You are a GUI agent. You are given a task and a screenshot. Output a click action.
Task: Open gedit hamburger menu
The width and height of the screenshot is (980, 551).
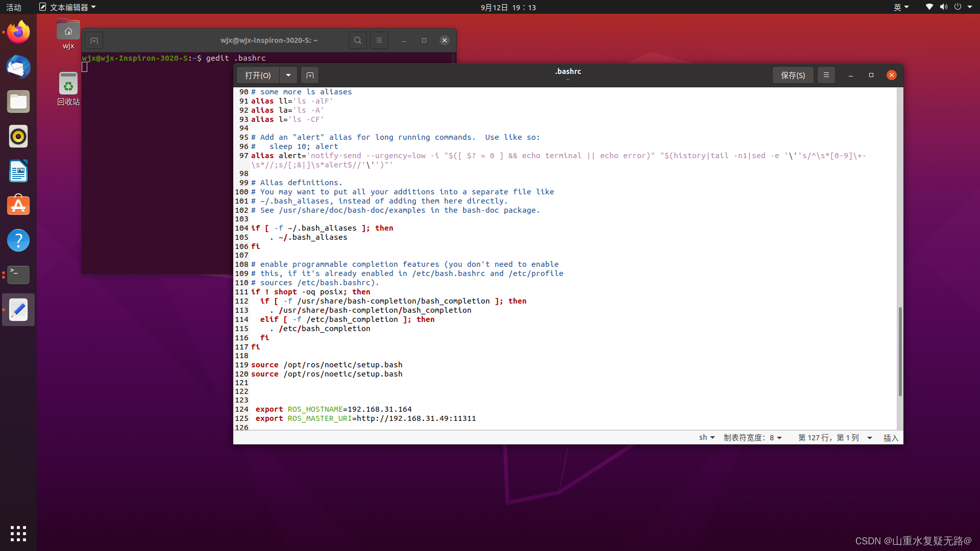[x=826, y=75]
